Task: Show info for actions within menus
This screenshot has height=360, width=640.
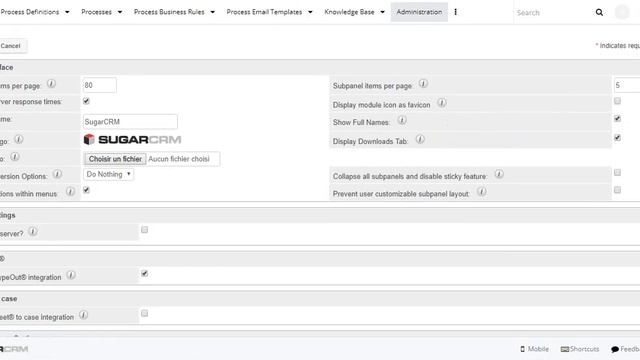Action: [x=71, y=191]
